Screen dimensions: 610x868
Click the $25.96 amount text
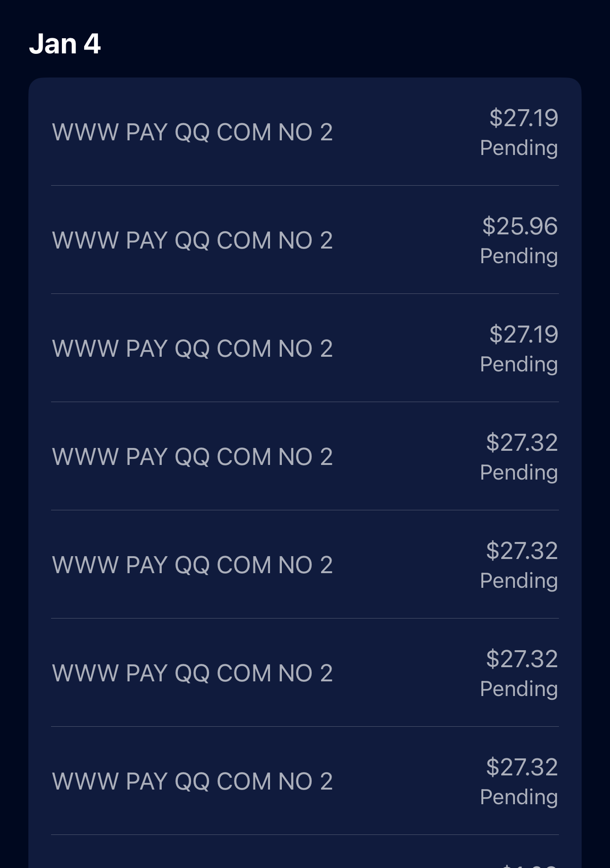point(520,226)
